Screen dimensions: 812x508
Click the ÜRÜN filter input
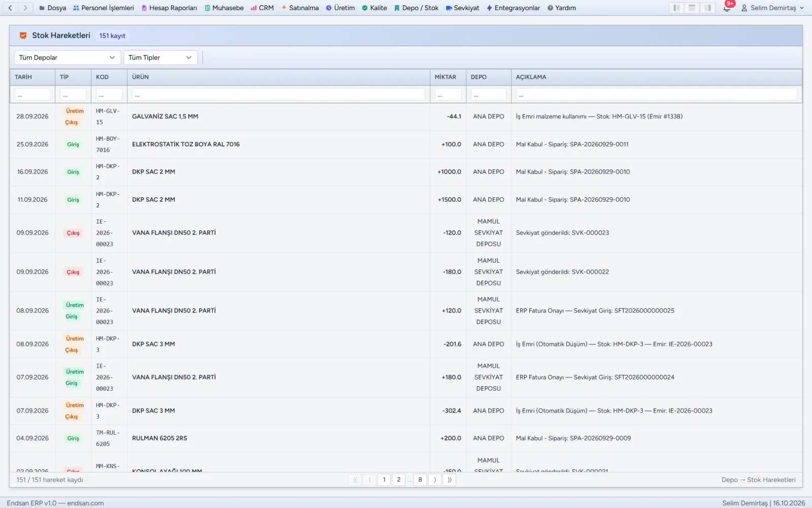(x=279, y=94)
